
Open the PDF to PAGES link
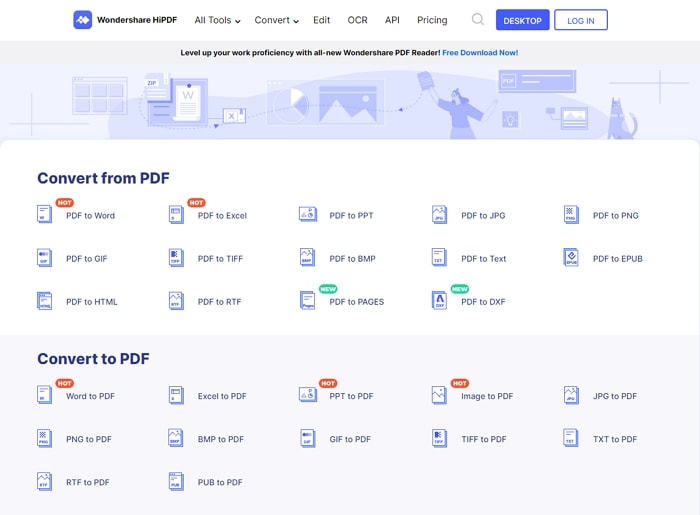point(356,302)
